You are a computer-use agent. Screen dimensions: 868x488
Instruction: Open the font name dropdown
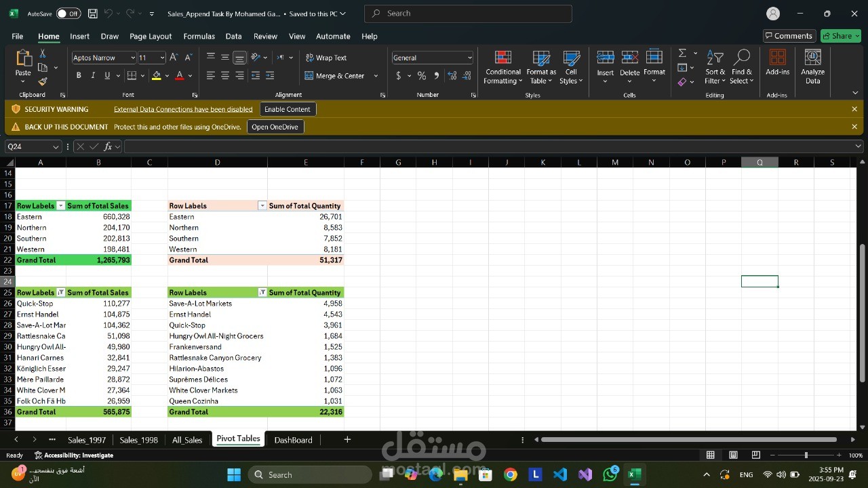(x=132, y=58)
